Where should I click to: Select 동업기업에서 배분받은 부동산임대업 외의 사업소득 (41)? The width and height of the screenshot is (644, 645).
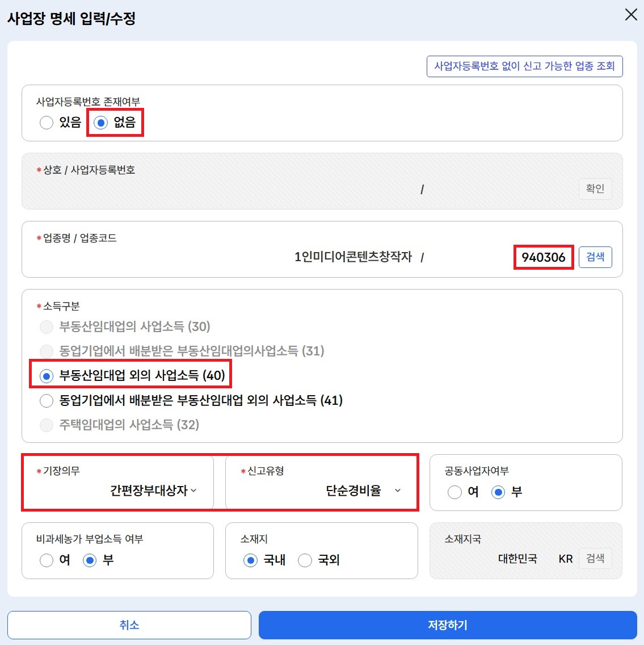coord(47,400)
